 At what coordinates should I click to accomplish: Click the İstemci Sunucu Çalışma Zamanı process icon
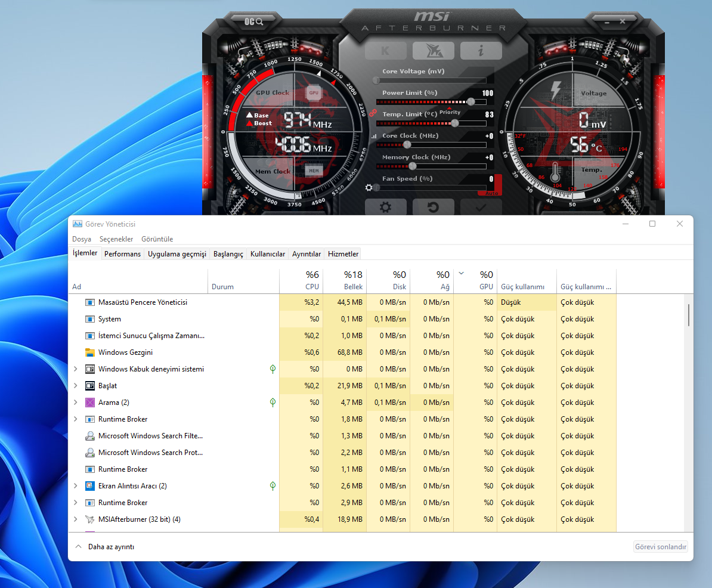90,336
